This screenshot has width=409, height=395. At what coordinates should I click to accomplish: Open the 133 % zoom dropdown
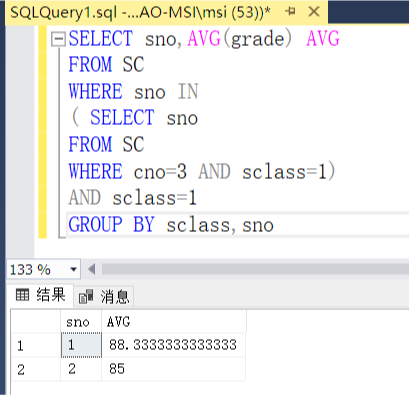tap(73, 269)
